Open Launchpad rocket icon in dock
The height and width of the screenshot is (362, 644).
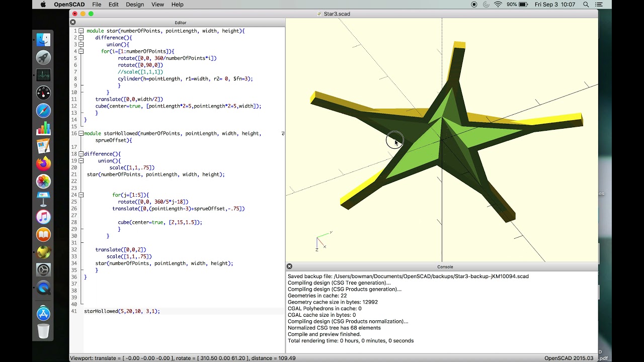[x=43, y=58]
